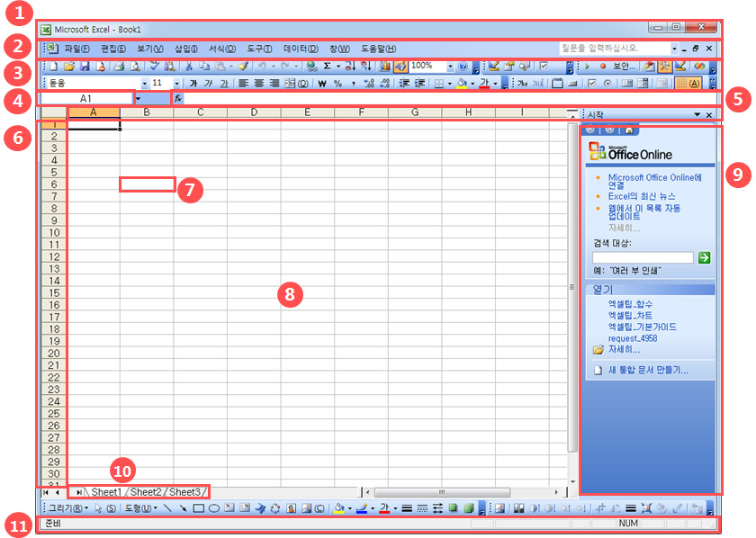This screenshot has width=756, height=538.
Task: Click the green search go button
Action: (704, 257)
